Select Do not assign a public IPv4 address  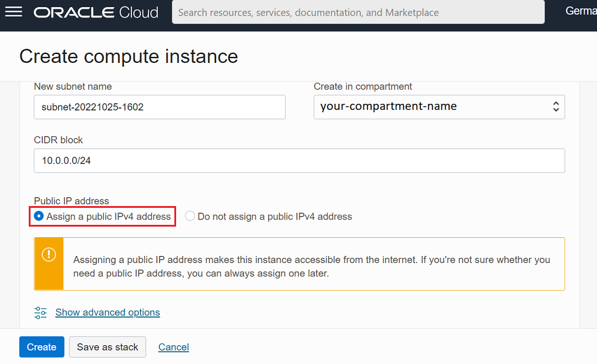pyautogui.click(x=190, y=216)
